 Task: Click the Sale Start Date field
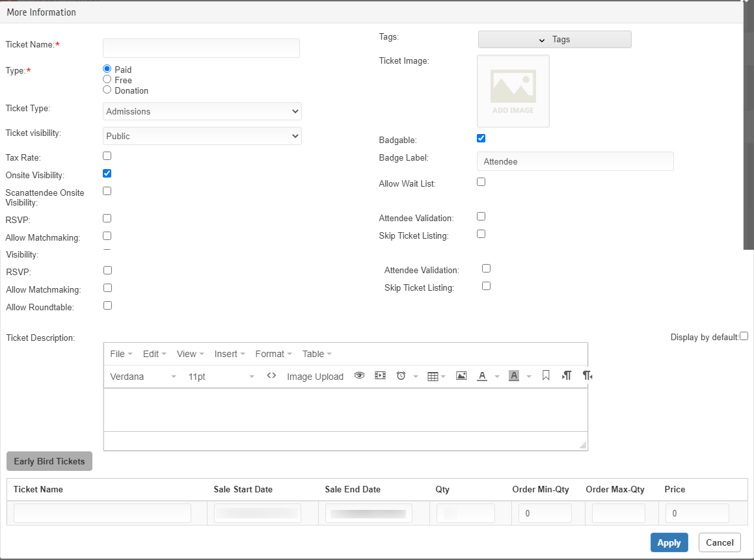point(257,513)
